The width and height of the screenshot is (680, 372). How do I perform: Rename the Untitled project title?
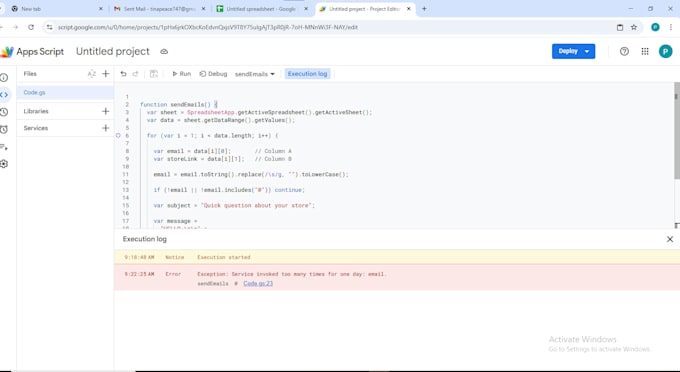point(113,51)
